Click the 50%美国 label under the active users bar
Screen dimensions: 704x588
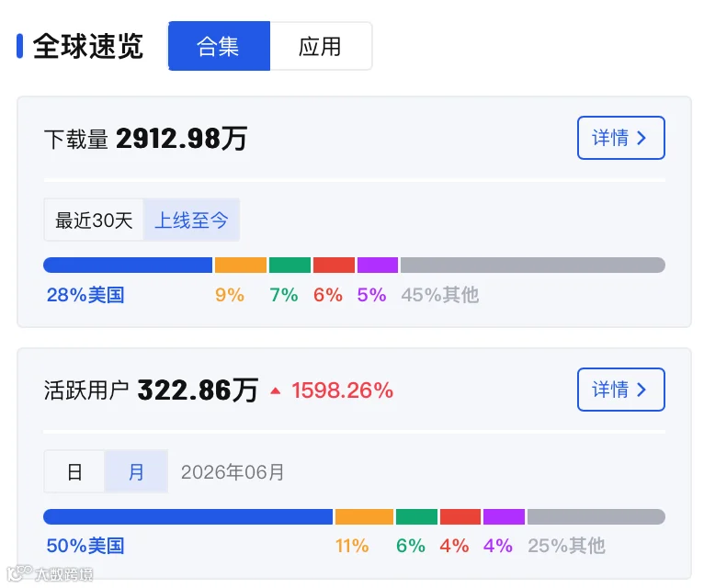click(x=85, y=547)
